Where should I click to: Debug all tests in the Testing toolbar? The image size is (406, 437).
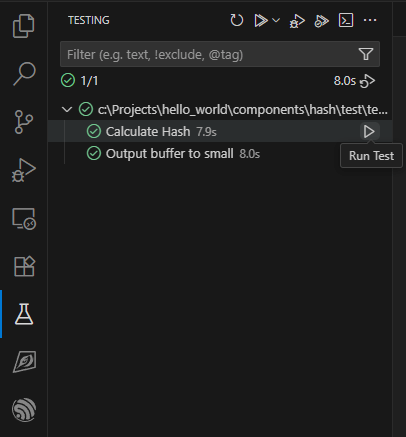(x=297, y=21)
